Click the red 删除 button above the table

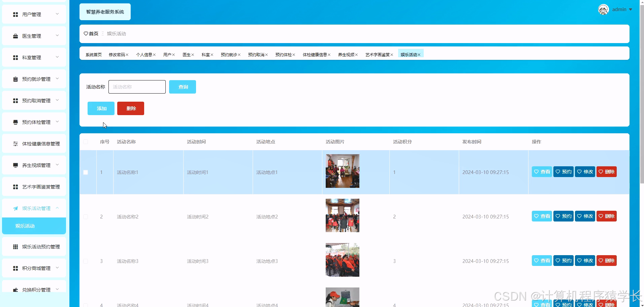click(x=131, y=108)
